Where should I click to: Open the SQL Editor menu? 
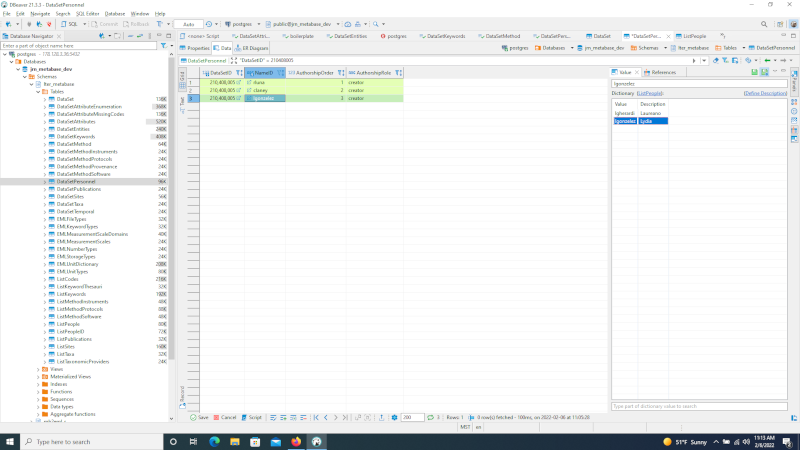85,13
